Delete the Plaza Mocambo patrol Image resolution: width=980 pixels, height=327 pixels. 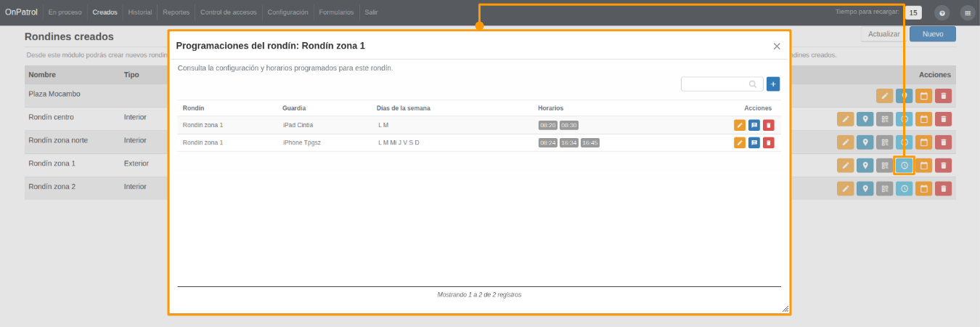943,96
